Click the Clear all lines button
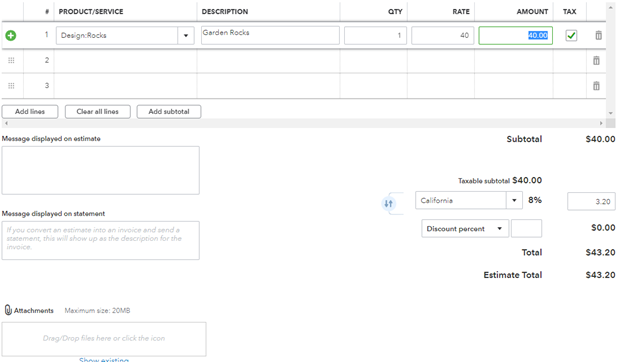The width and height of the screenshot is (624, 362). pyautogui.click(x=98, y=111)
